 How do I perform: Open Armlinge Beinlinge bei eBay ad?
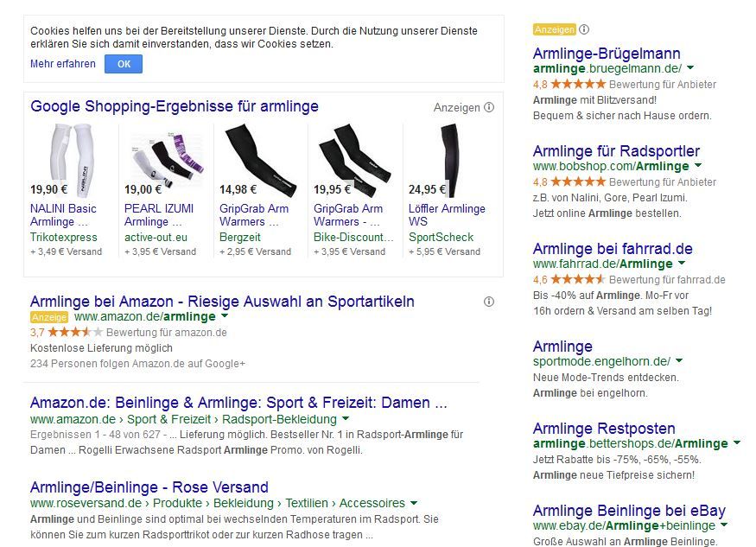629,511
